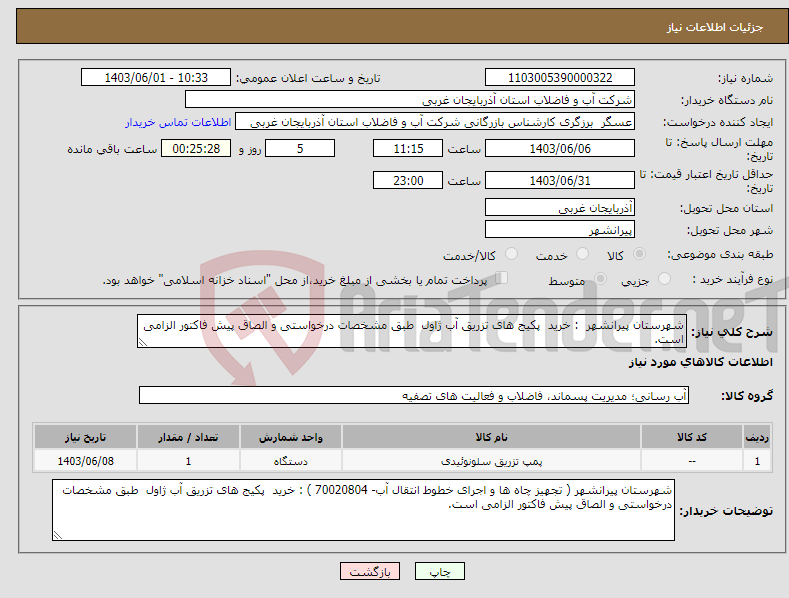Screen dimensions: 789x598
Task: Click the validity time field 23:00
Action: pyautogui.click(x=408, y=180)
